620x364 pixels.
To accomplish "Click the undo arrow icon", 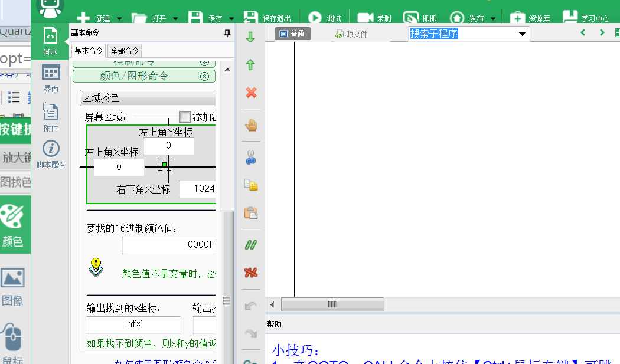I will (251, 306).
